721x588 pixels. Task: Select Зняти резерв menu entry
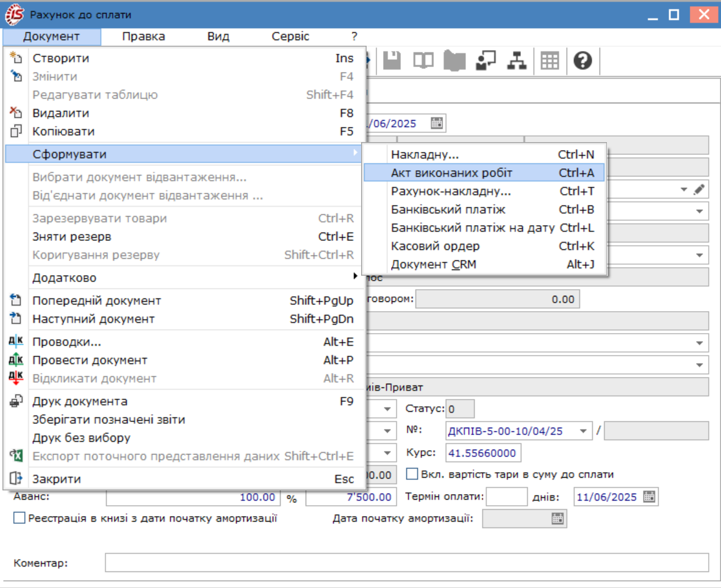tap(184, 237)
